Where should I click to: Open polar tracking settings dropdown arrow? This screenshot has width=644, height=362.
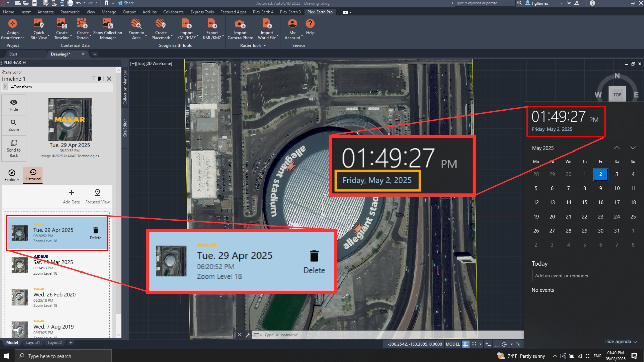[x=512, y=344]
